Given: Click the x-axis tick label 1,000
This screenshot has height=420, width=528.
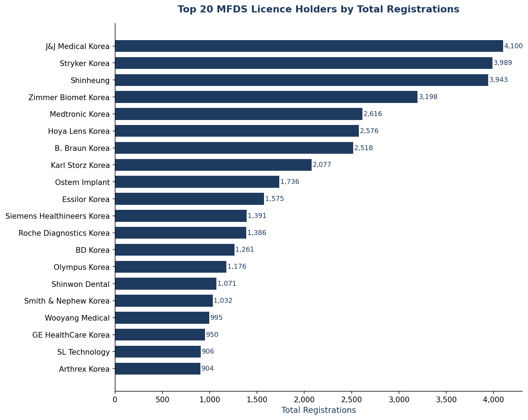Looking at the screenshot, I should (210, 400).
